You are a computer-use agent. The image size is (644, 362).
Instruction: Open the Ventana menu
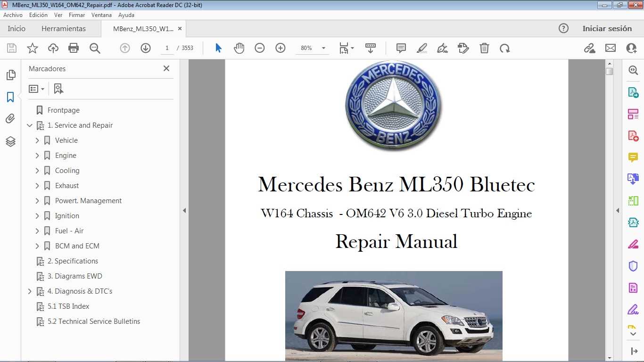tap(102, 15)
